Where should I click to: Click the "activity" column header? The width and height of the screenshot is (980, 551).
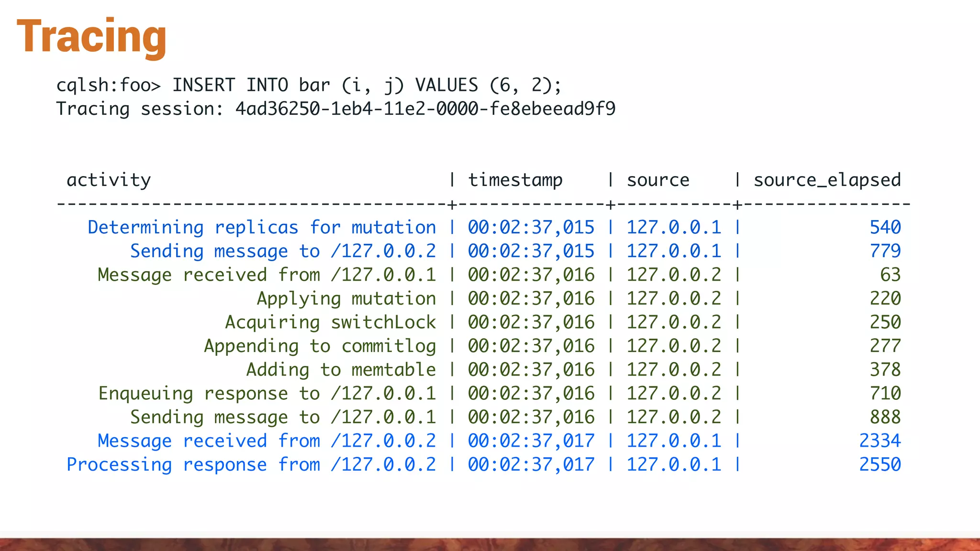109,180
